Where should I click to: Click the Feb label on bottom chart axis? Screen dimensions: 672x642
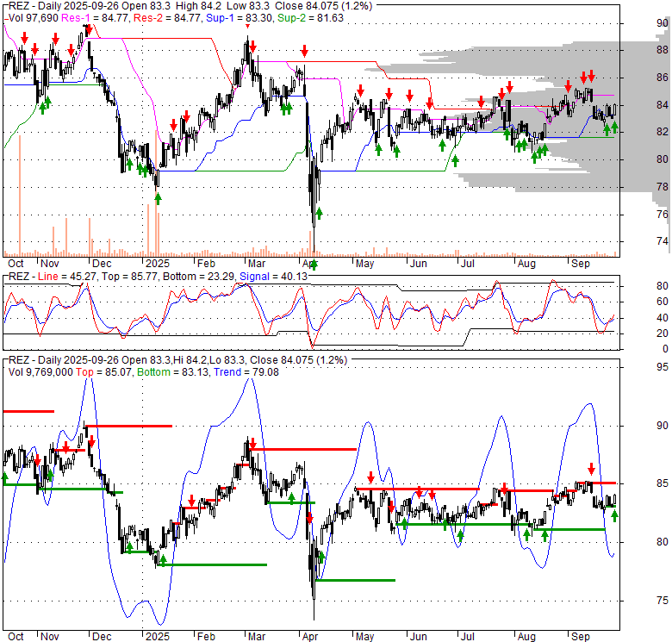[x=206, y=637]
